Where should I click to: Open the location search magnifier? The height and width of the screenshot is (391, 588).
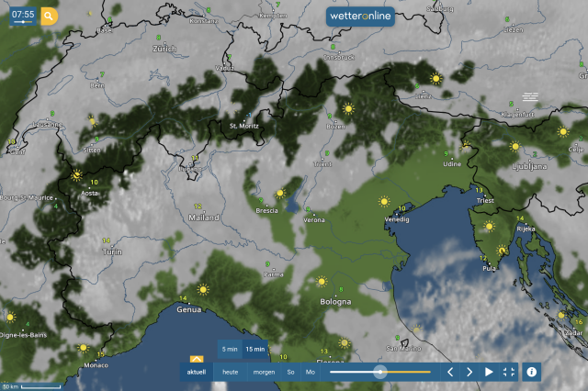[48, 16]
